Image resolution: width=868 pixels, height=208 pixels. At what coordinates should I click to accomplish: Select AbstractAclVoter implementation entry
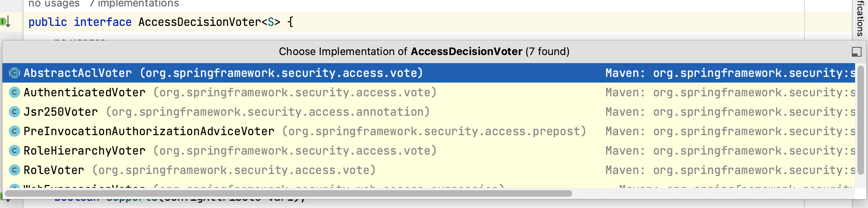point(429,73)
